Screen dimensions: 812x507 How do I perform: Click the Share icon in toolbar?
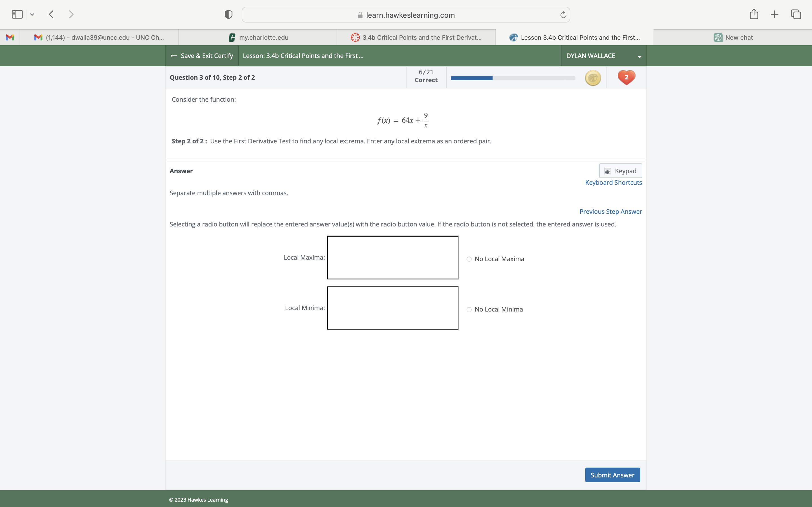click(x=754, y=14)
